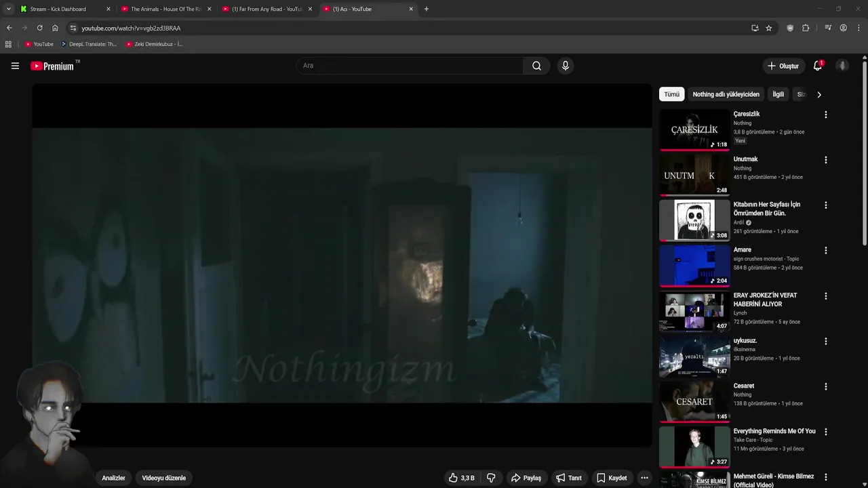This screenshot has width=868, height=488.
Task: Open media control toolbar icon
Action: point(828,28)
